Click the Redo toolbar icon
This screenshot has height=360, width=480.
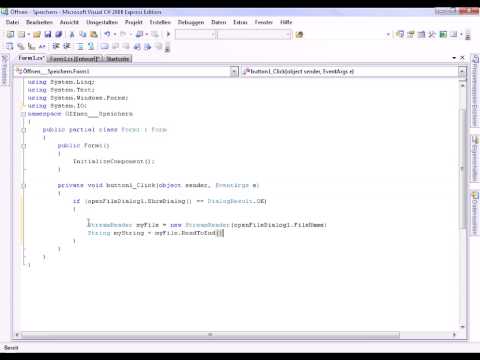[123, 34]
